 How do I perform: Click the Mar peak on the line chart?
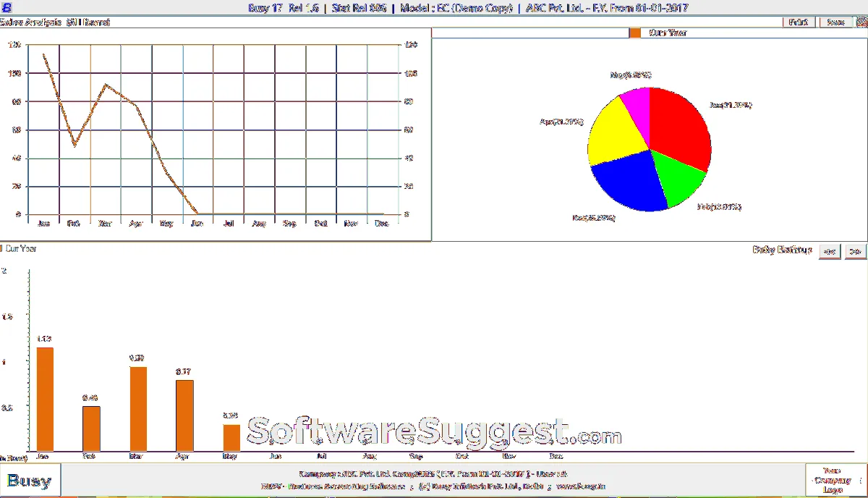106,85
